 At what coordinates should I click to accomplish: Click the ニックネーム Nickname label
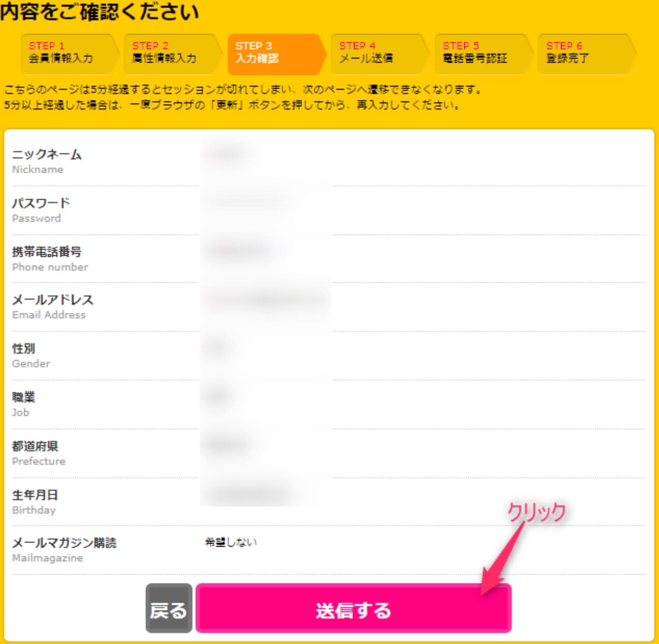47,161
